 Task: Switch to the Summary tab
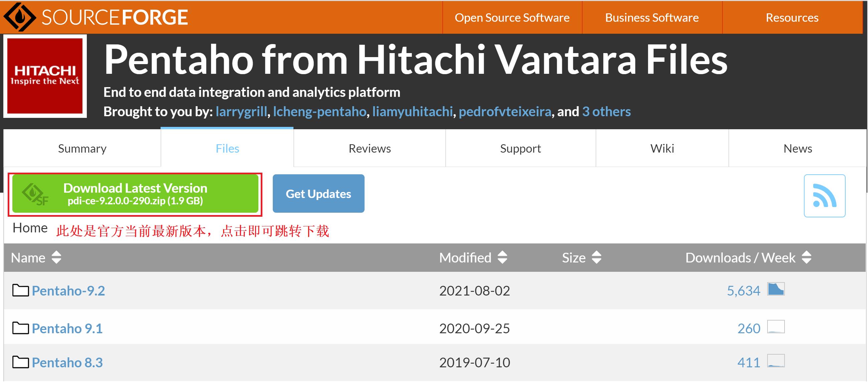point(82,148)
